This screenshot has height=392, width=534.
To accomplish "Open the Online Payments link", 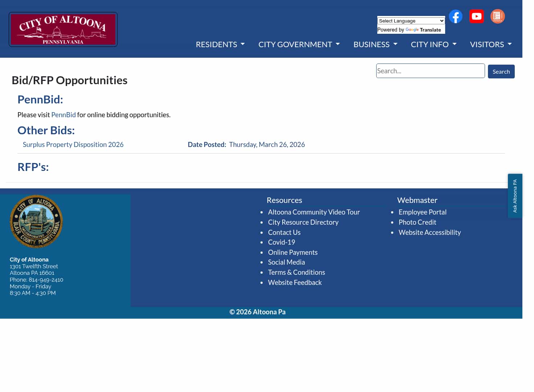I will [x=293, y=252].
